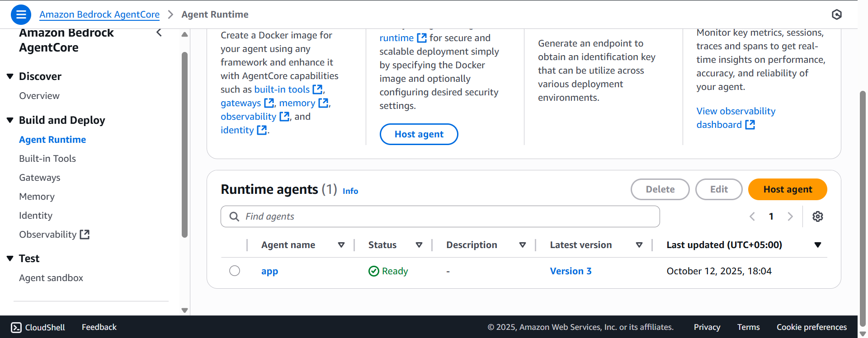Viewport: 868px width, 338px height.
Task: Sort by the Status column arrow
Action: pos(419,245)
